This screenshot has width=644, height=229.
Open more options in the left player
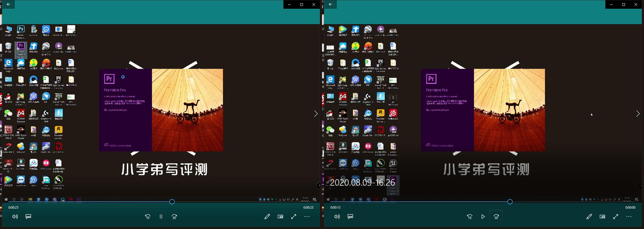coord(307,217)
